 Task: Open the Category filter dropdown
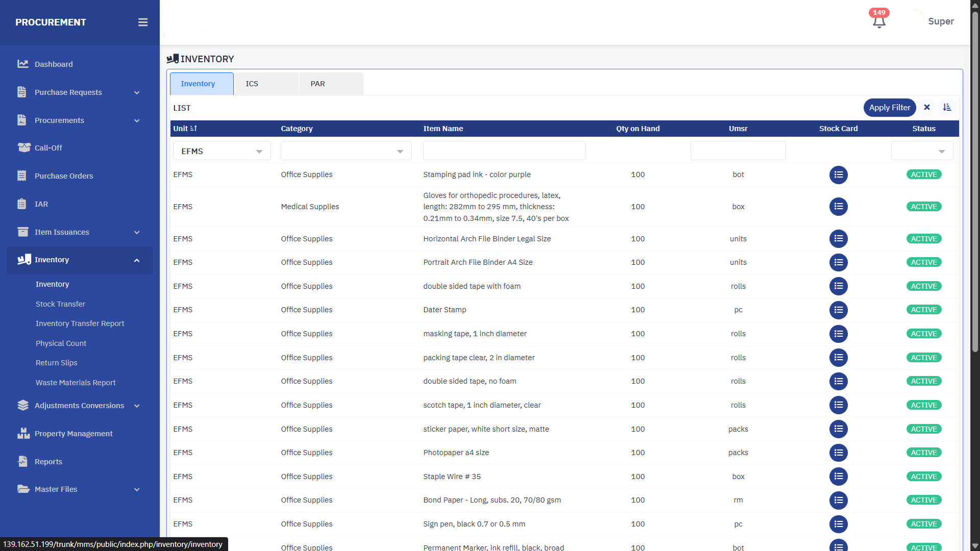coord(346,152)
